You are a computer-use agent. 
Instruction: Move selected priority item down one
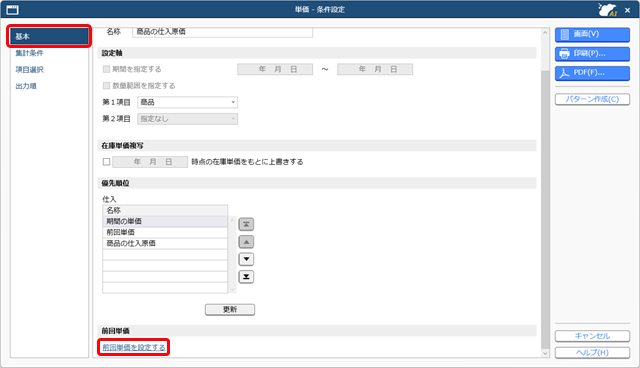(x=246, y=259)
